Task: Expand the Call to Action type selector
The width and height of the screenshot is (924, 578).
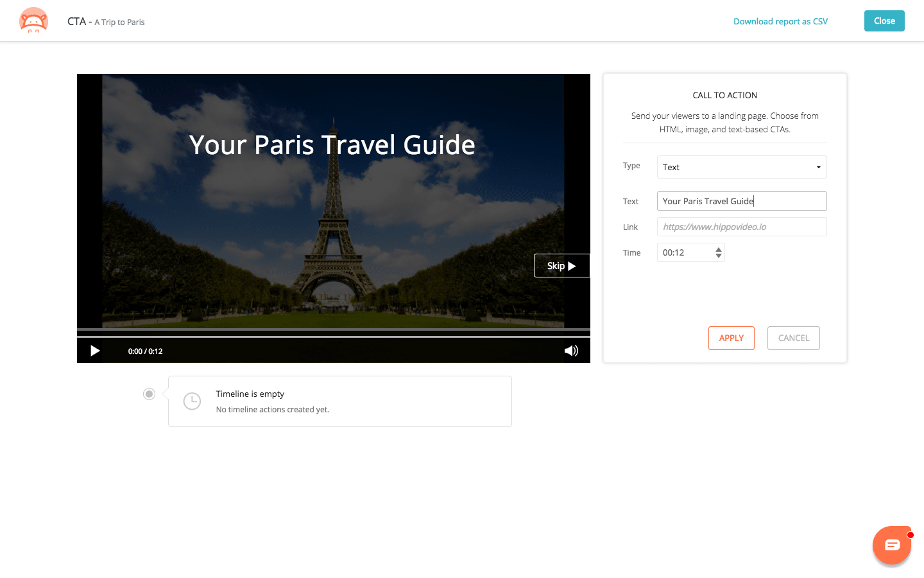Action: pos(742,167)
